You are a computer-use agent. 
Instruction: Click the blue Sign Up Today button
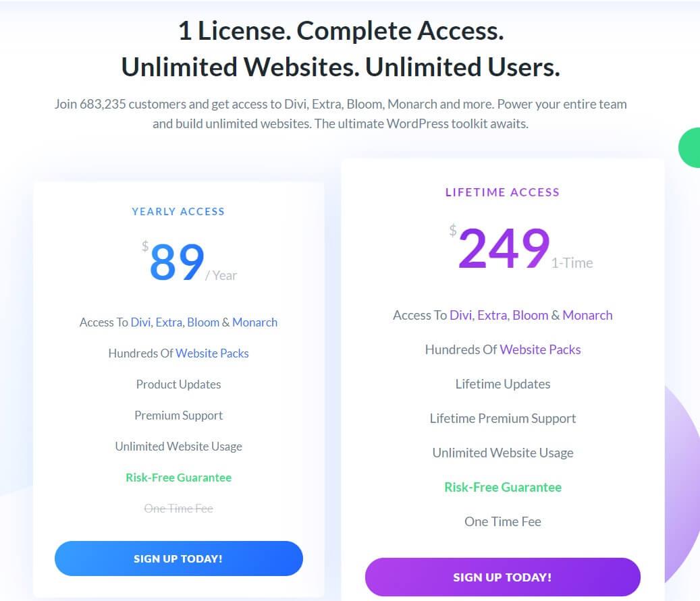[179, 559]
